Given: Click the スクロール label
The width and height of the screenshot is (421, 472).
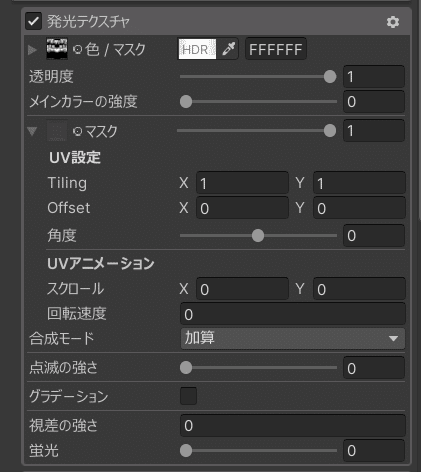Looking at the screenshot, I should pos(76,289).
